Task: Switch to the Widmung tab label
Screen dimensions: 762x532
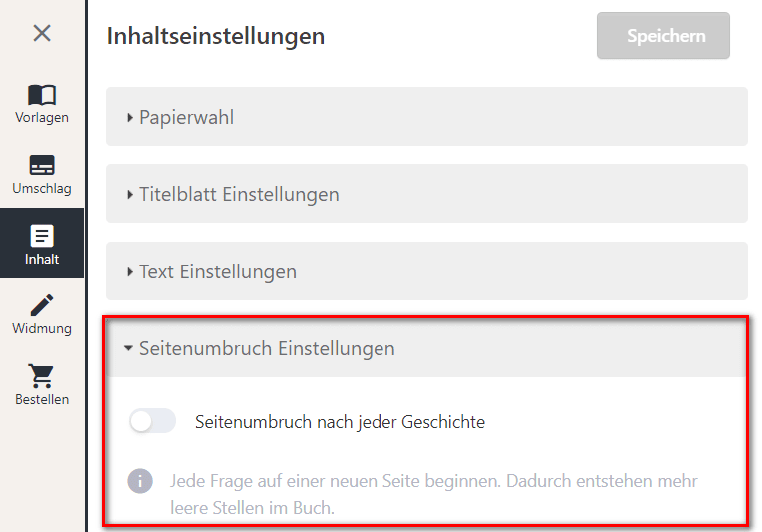Action: coord(42,328)
